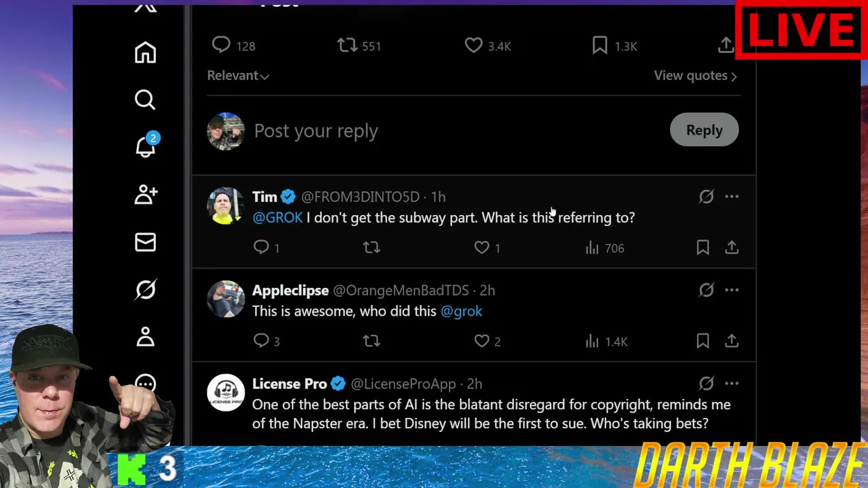868x488 pixels.
Task: Bookmark the main post
Action: click(x=600, y=45)
